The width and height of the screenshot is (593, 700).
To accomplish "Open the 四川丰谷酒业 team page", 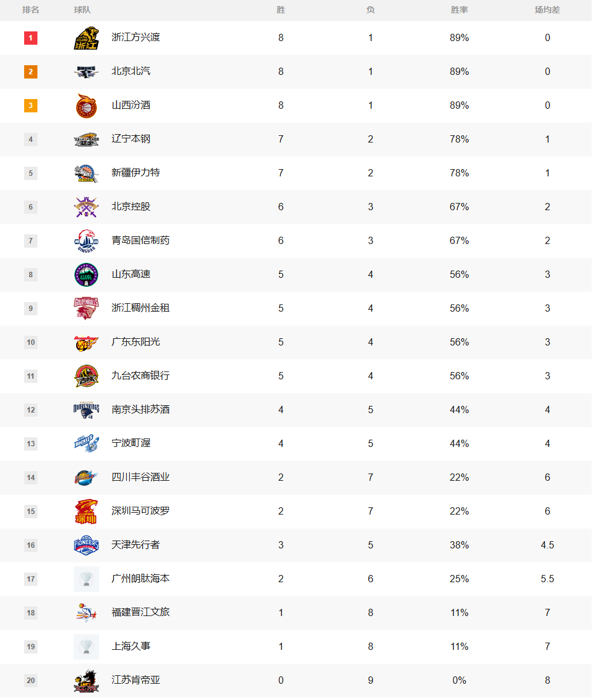I will [x=141, y=477].
